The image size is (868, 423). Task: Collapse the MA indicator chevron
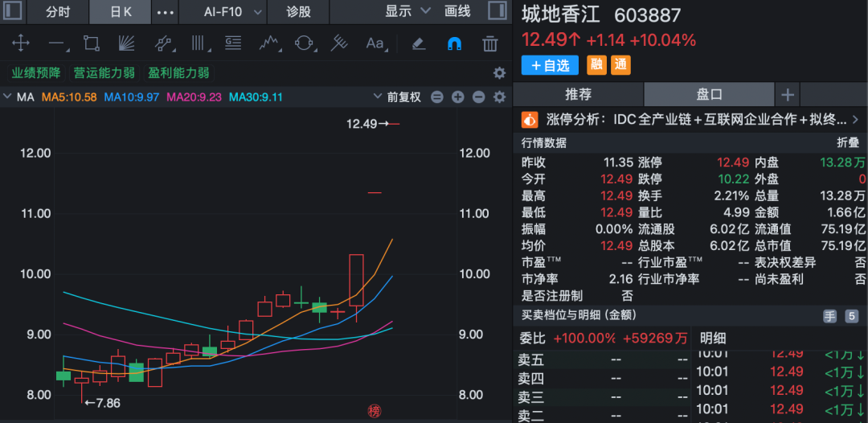point(7,97)
